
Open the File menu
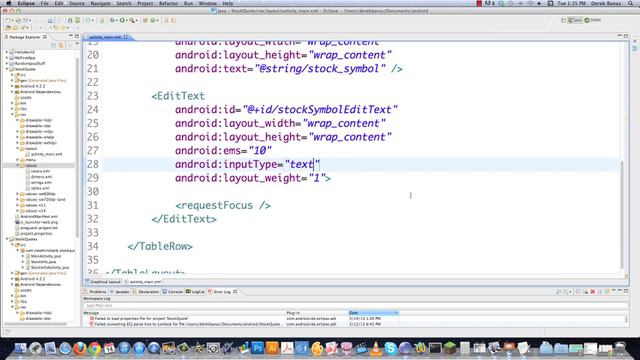(x=44, y=3)
